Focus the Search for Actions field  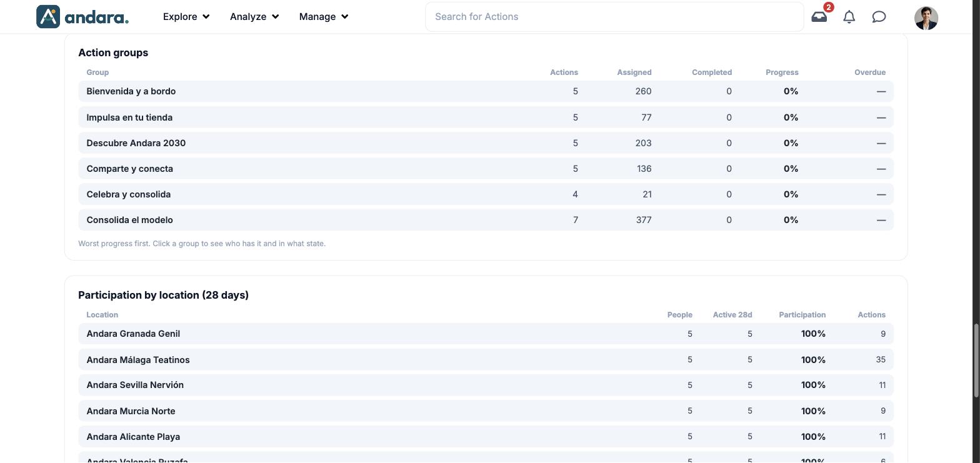coord(614,17)
